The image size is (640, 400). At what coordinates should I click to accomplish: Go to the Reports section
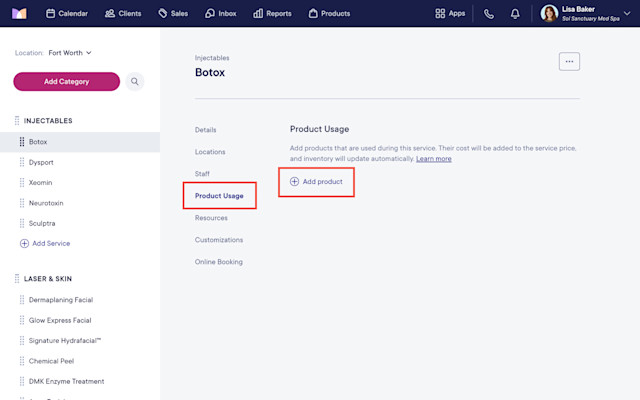coord(272,13)
